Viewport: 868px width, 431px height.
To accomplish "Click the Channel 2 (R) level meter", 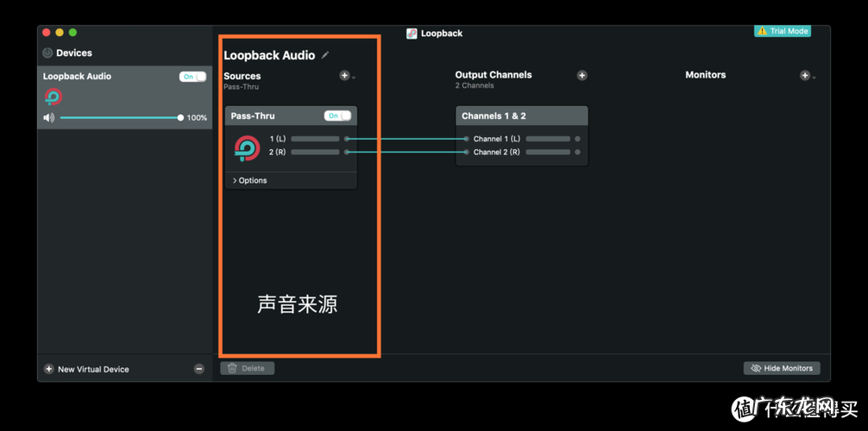I will click(548, 152).
